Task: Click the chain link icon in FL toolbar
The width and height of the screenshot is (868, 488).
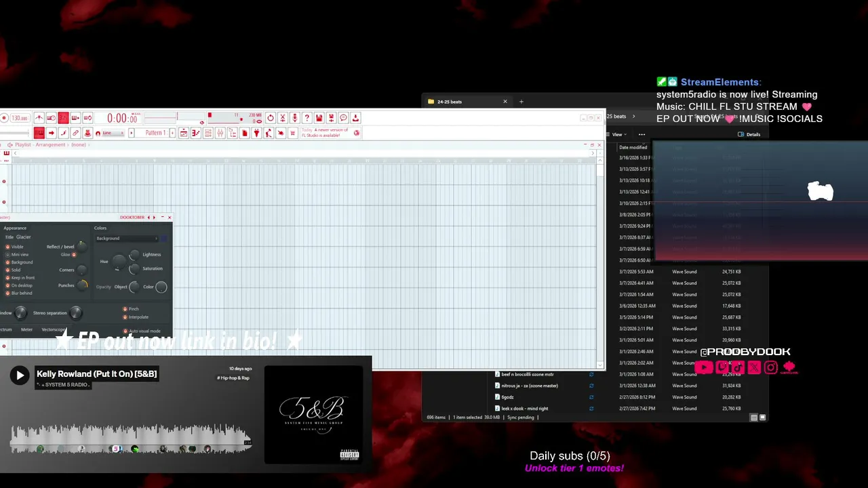Action: (x=75, y=133)
